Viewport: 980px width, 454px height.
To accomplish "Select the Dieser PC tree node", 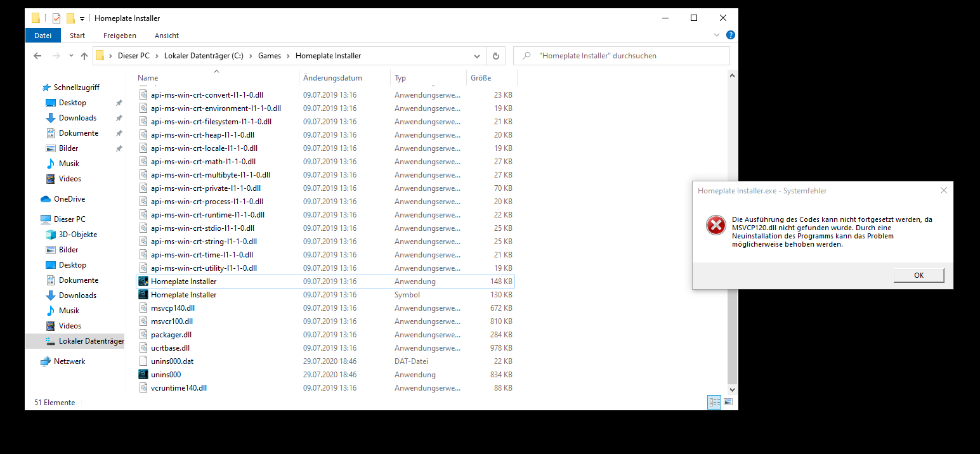I will 69,219.
